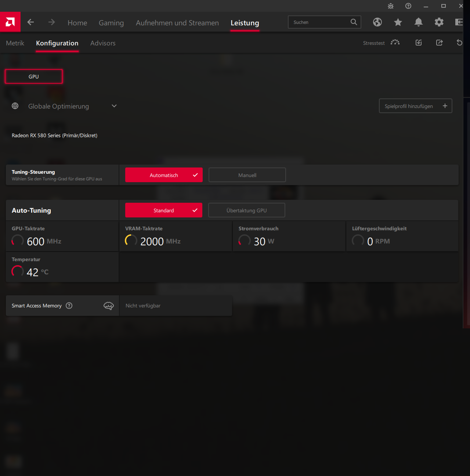Click the reset undo icon
This screenshot has width=470, height=476.
[x=459, y=43]
